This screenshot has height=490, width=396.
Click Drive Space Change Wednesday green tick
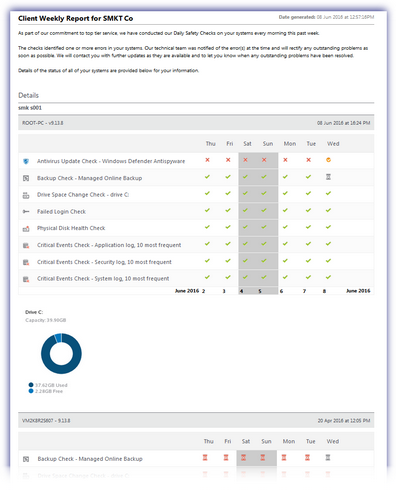[x=328, y=193]
